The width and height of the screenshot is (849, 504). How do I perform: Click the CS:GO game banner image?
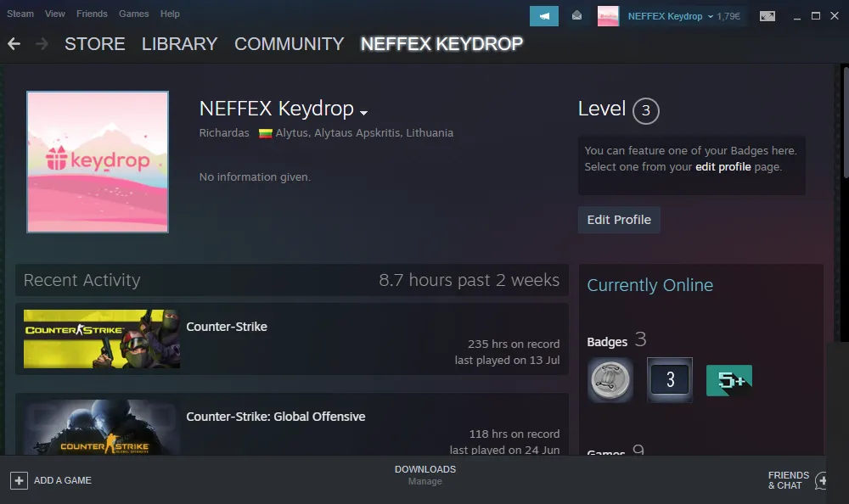point(102,427)
